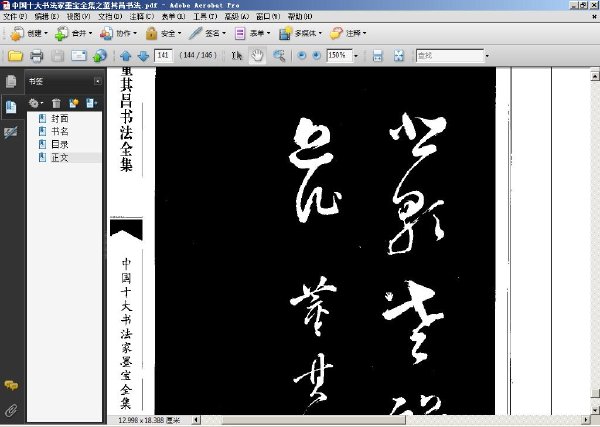
Task: Select the text Select tool
Action: pos(237,56)
